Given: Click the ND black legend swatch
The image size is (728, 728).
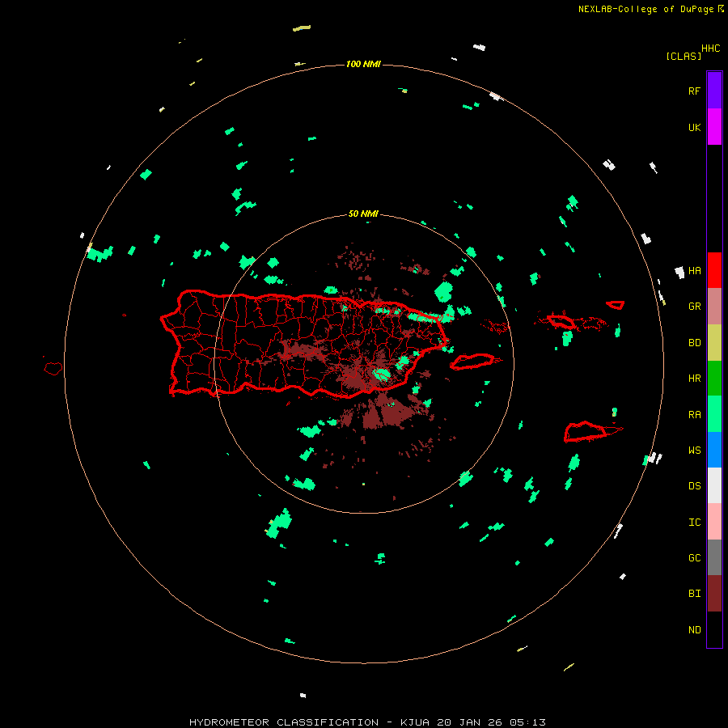Looking at the screenshot, I should [714, 629].
